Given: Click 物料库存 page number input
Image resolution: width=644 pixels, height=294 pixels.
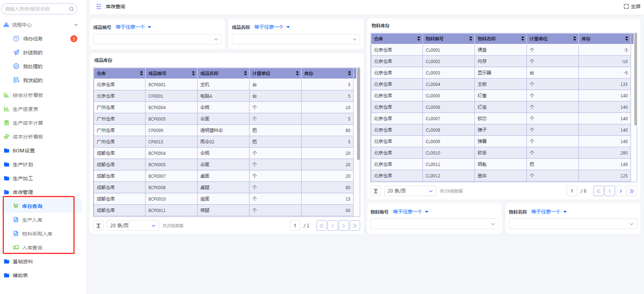Looking at the screenshot, I should point(572,191).
